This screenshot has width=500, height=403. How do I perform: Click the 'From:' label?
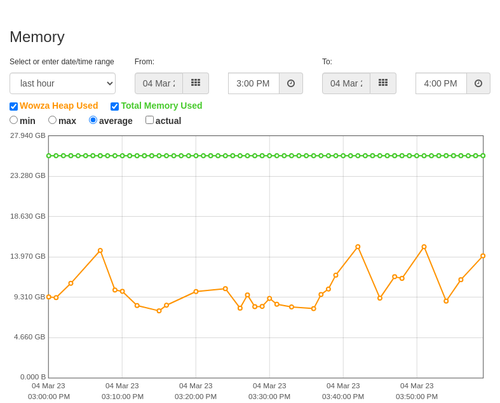point(144,62)
